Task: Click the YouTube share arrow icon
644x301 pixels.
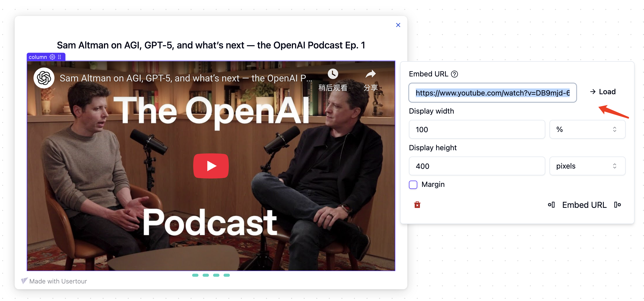Action: pos(370,74)
